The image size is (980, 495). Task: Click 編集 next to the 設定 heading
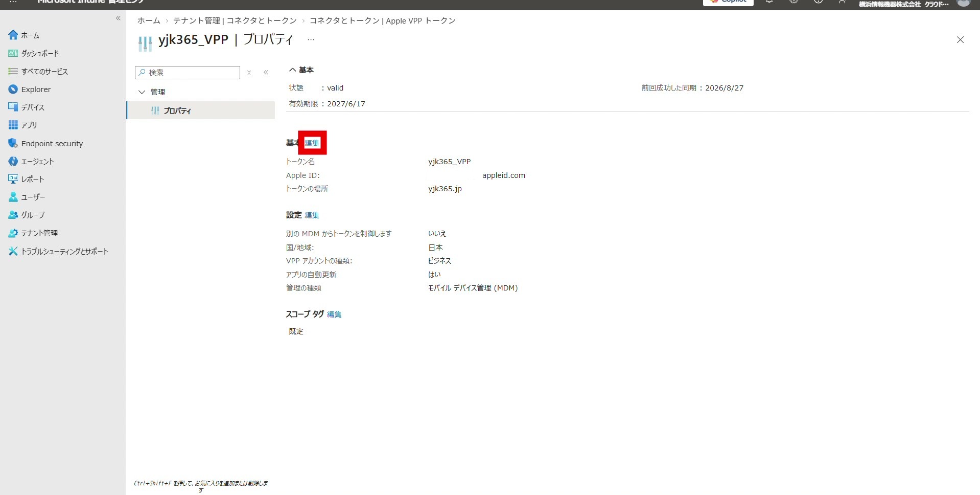312,215
